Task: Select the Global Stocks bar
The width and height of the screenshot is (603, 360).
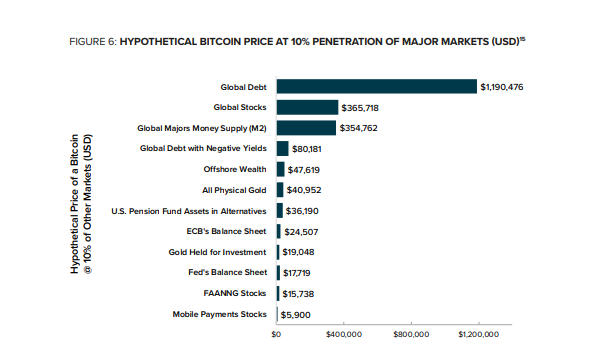Action: (x=307, y=107)
